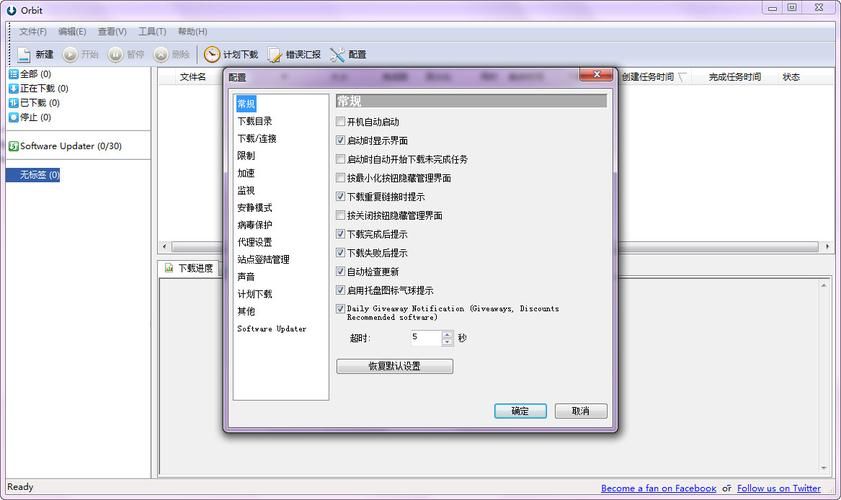Increase timeout value with up arrow

(447, 334)
